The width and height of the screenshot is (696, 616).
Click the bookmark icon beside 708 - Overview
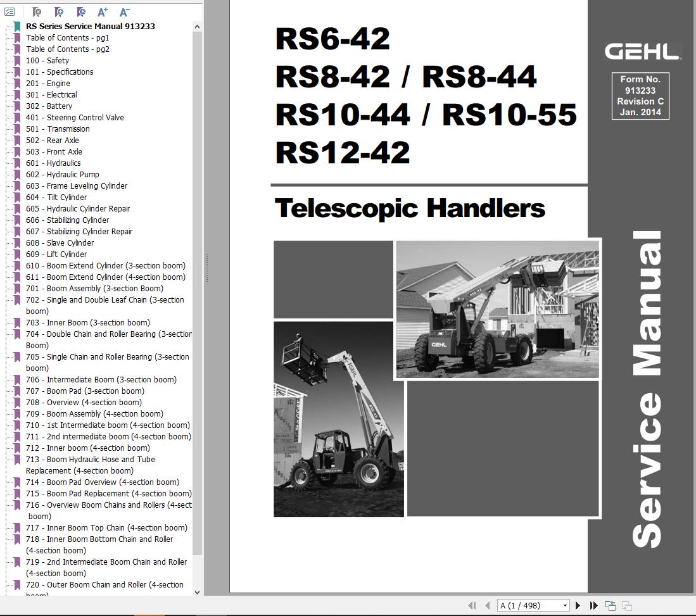(x=17, y=403)
